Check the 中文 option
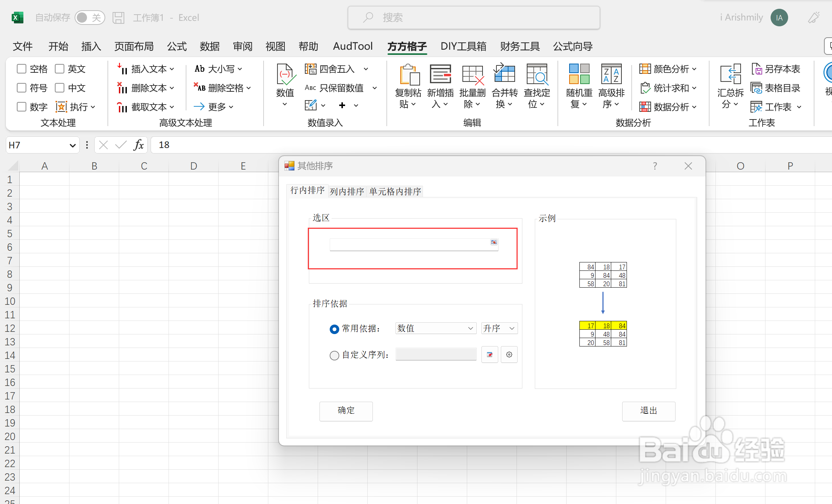 (60, 88)
